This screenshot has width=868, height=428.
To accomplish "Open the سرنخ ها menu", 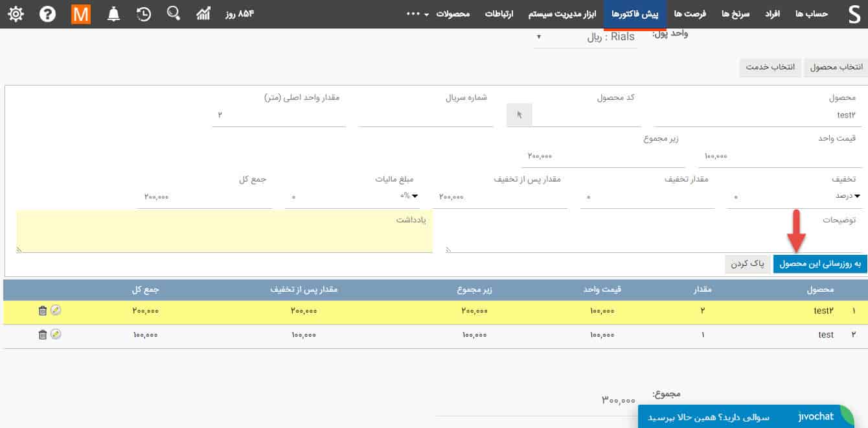I will click(x=735, y=14).
